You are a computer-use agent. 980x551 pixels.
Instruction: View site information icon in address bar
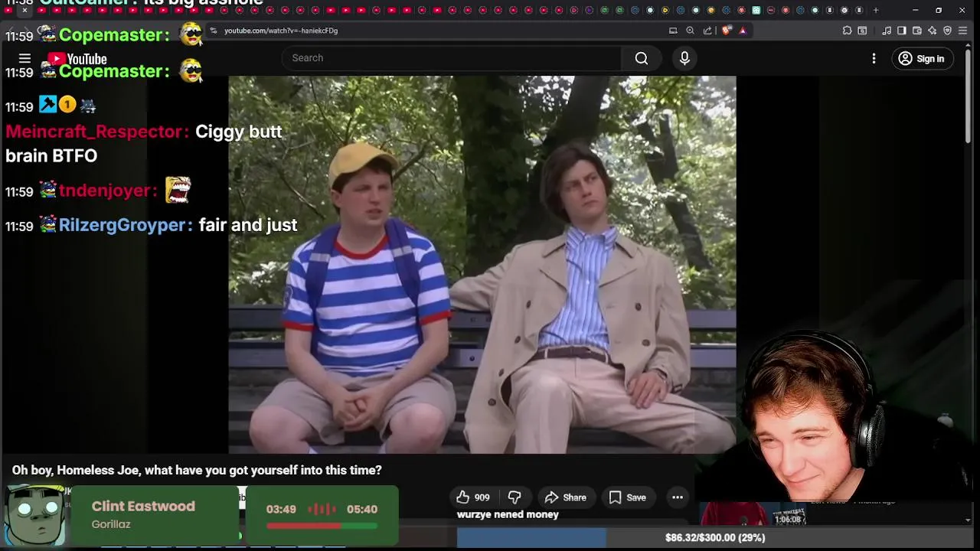pyautogui.click(x=214, y=31)
